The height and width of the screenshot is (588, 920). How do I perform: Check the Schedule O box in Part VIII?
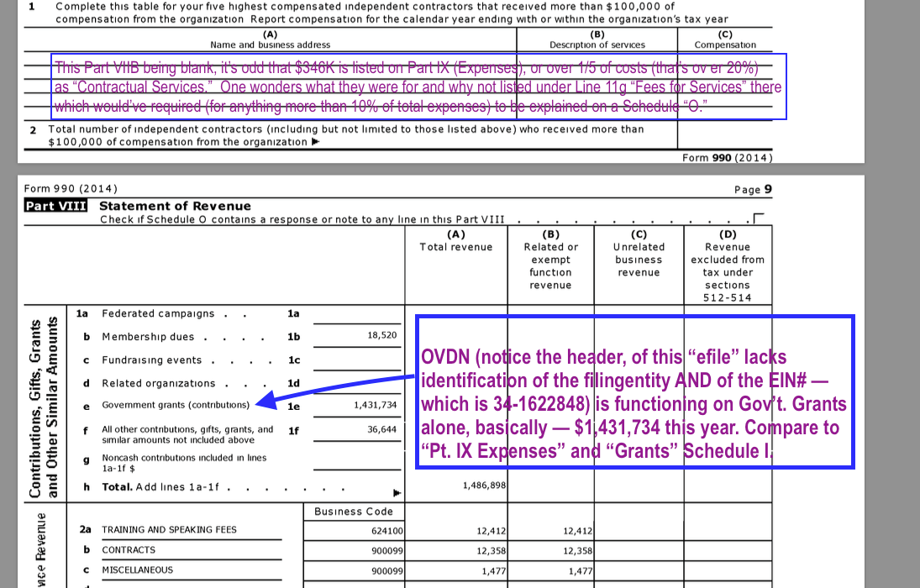coord(760,220)
